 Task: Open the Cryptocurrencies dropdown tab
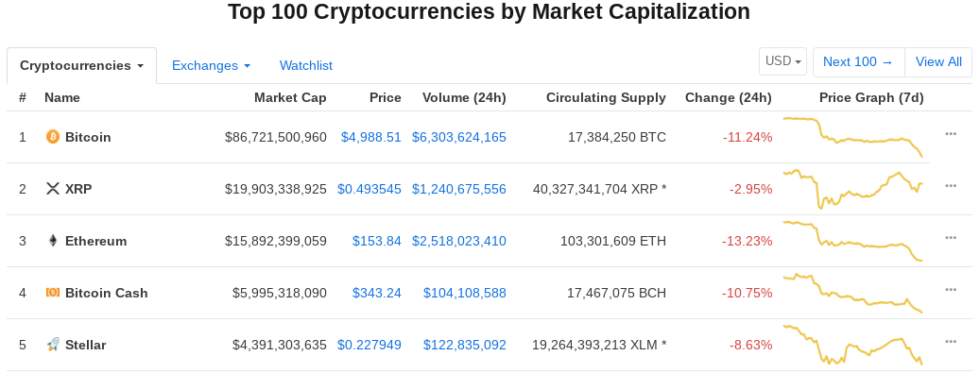pos(82,65)
